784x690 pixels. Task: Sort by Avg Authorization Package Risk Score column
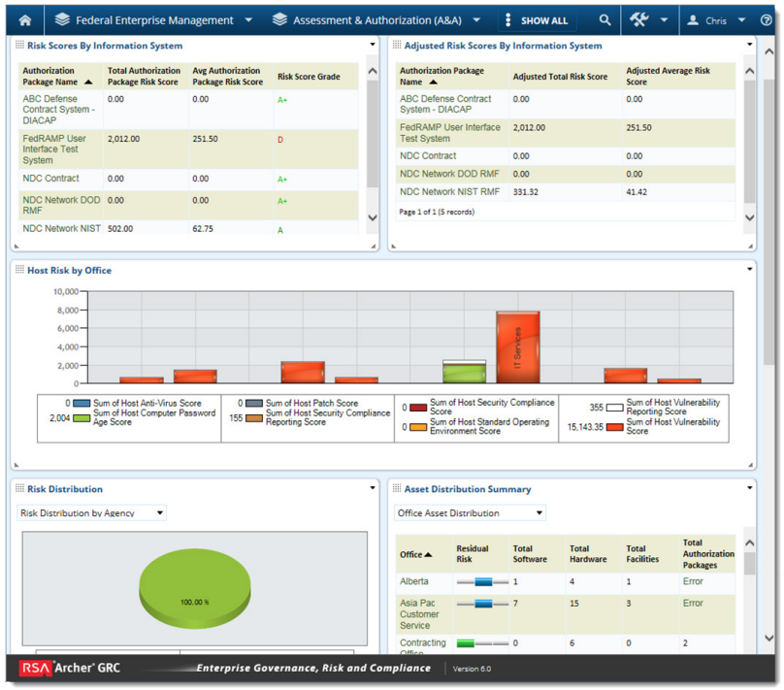tap(227, 76)
